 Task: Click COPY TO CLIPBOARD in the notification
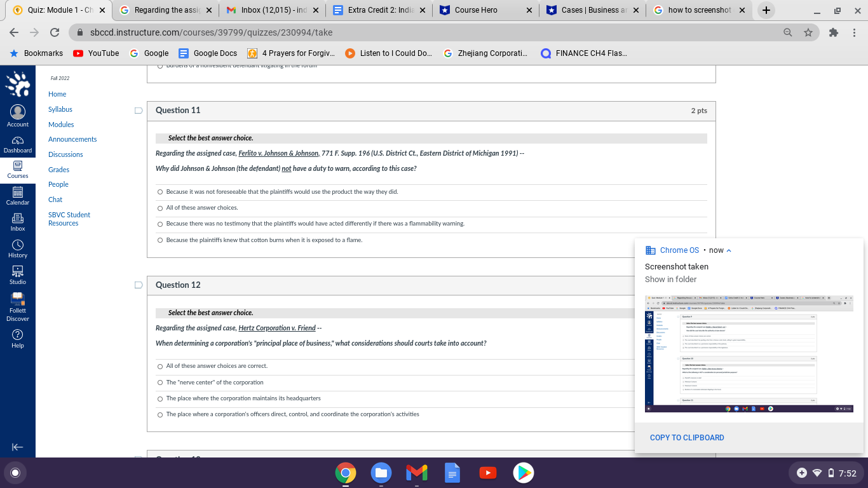pyautogui.click(x=687, y=437)
